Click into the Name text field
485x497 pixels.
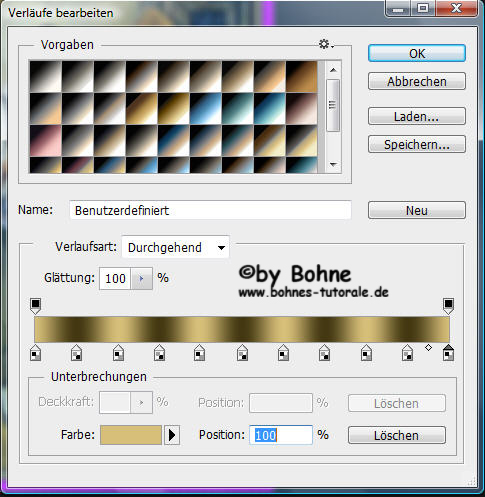pyautogui.click(x=210, y=210)
